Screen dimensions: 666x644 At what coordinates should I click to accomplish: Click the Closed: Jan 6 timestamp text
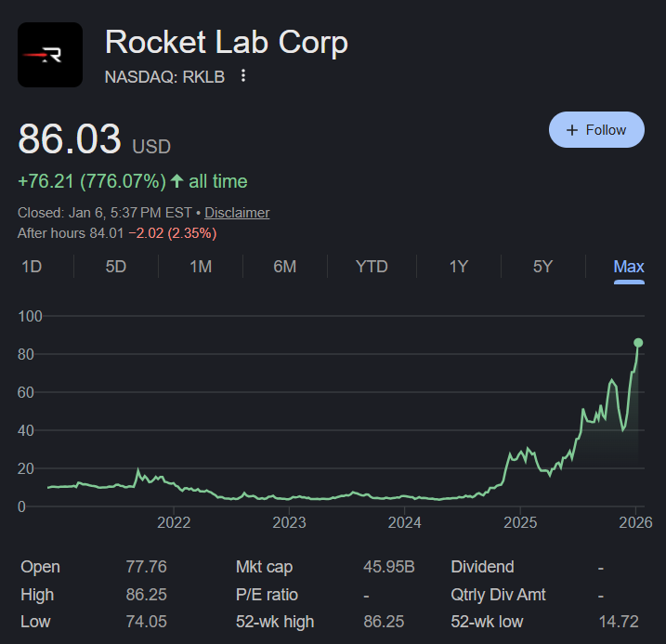tap(104, 213)
